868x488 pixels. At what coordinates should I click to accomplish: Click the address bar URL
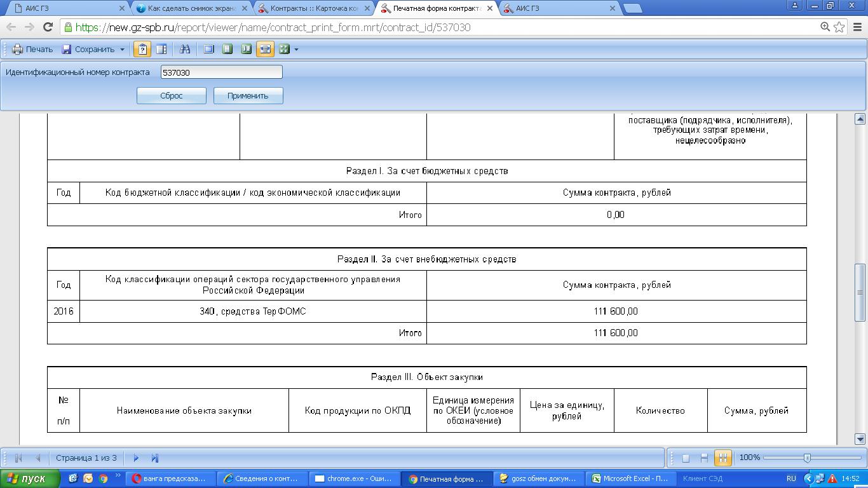point(273,27)
